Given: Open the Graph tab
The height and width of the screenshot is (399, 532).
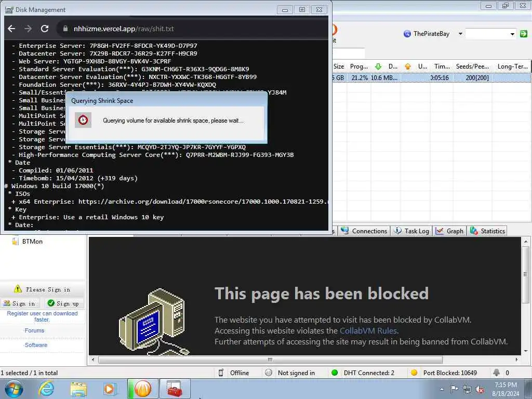Looking at the screenshot, I should pyautogui.click(x=449, y=231).
